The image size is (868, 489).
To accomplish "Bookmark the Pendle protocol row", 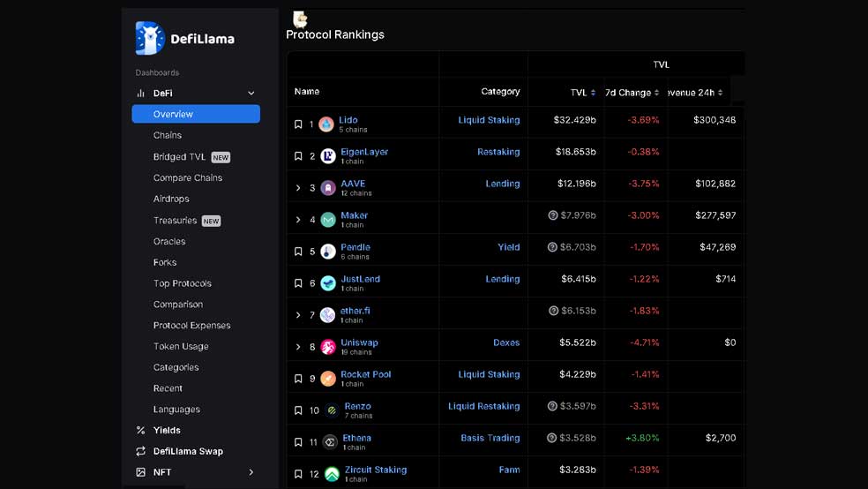I will tap(298, 252).
